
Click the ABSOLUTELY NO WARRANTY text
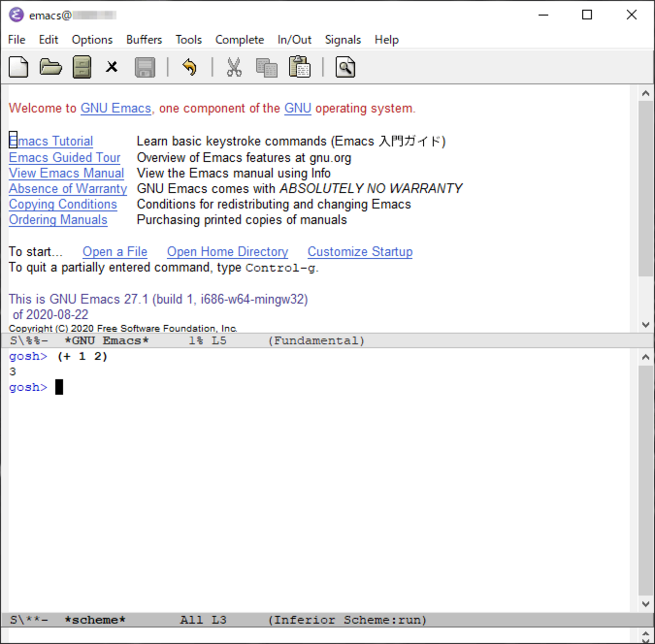pyautogui.click(x=371, y=189)
